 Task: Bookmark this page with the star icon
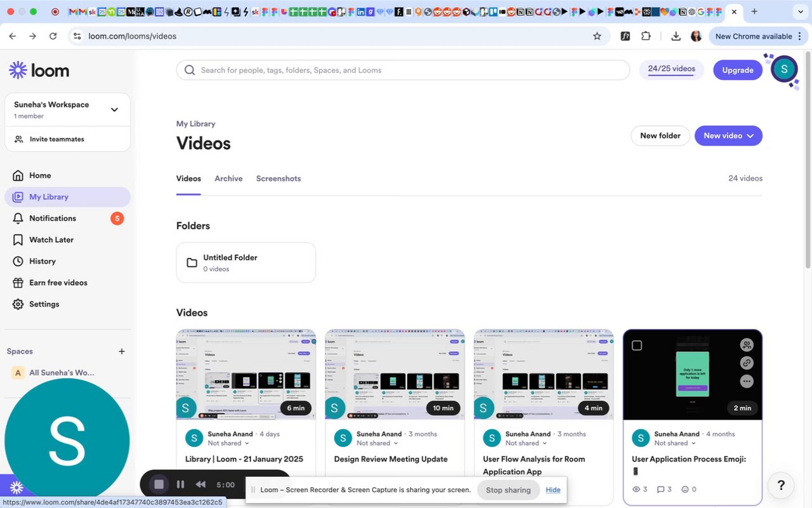click(x=597, y=36)
